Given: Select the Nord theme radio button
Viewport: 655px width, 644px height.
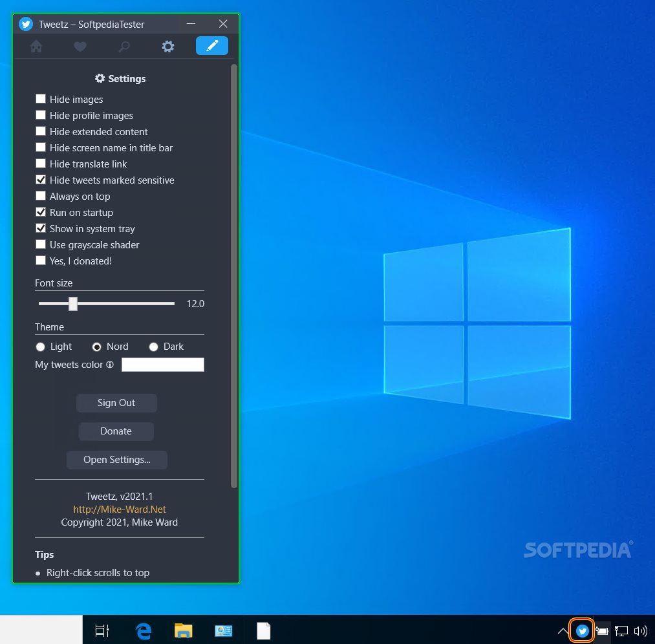Looking at the screenshot, I should click(x=96, y=347).
